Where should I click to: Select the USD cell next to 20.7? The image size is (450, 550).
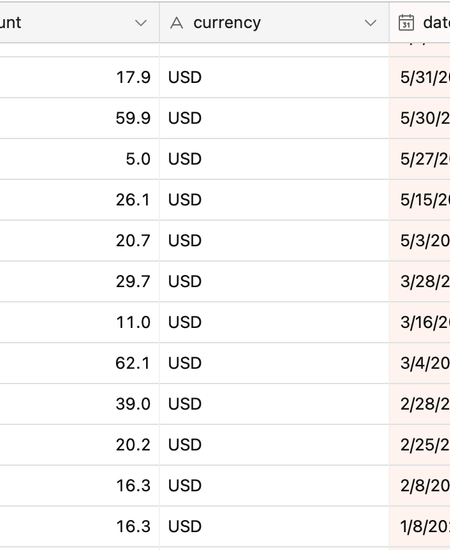pos(274,241)
